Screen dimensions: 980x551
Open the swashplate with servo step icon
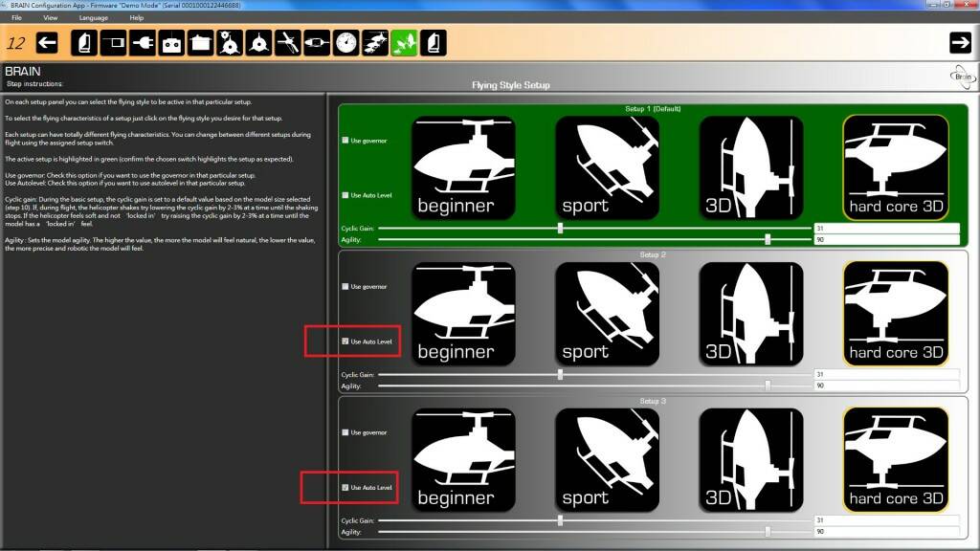coord(230,43)
